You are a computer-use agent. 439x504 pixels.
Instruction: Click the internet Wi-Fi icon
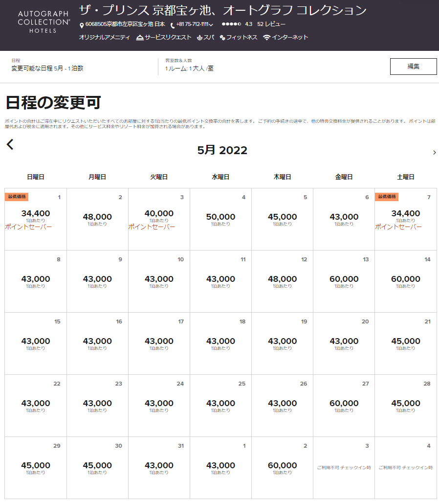pos(266,38)
